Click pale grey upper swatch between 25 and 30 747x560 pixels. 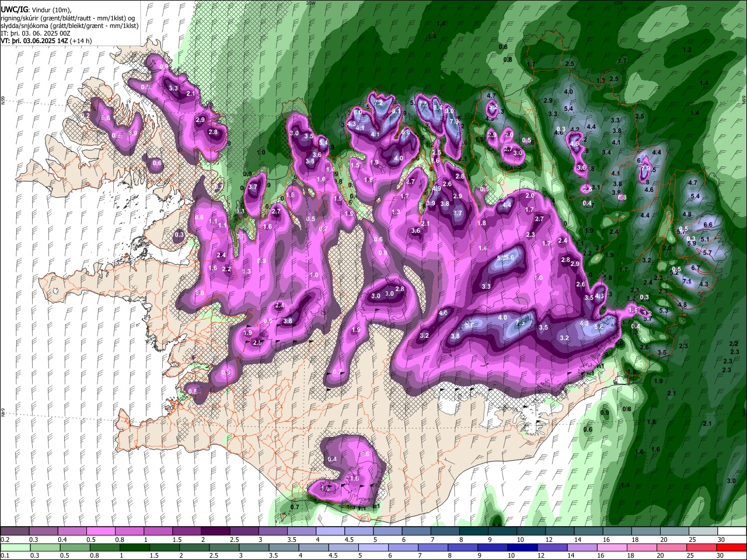[x=703, y=531]
